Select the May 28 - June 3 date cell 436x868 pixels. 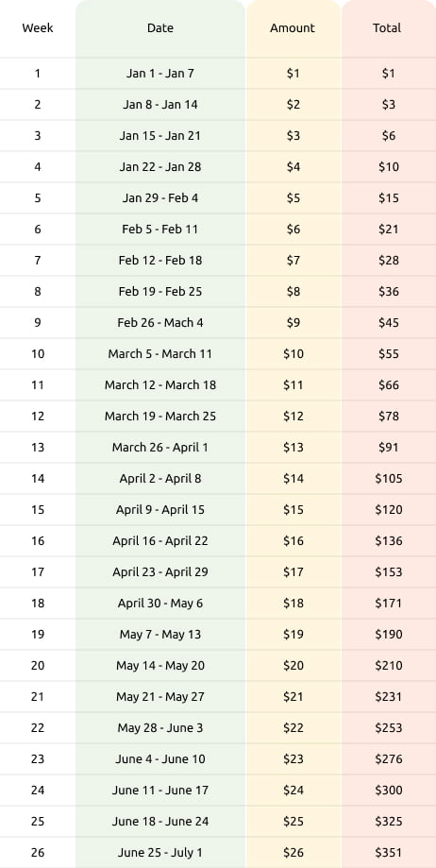[x=159, y=727]
